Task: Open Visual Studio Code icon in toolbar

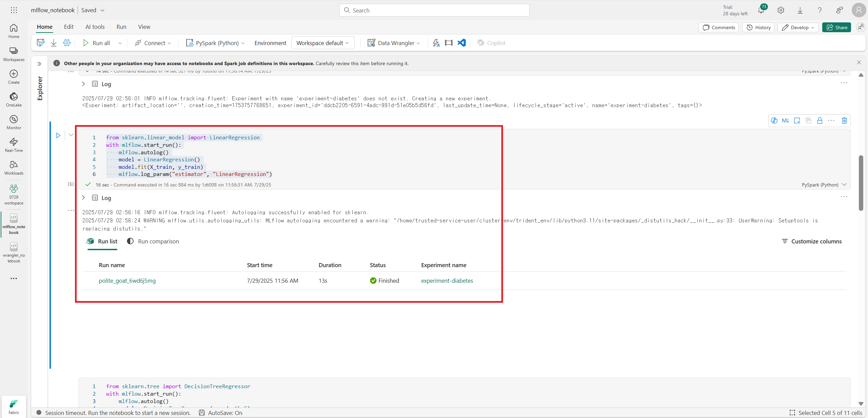Action: (461, 43)
